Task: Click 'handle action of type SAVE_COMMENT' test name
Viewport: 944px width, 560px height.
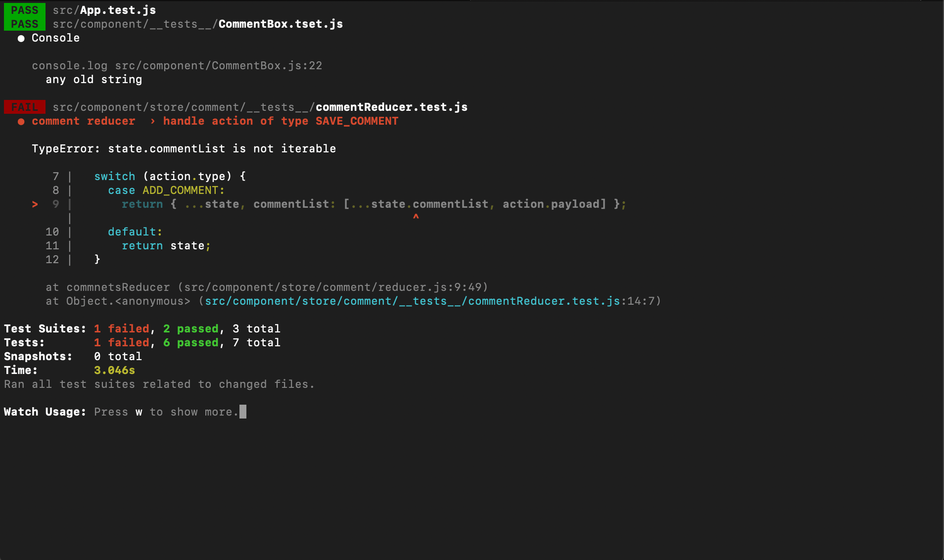Action: point(281,121)
